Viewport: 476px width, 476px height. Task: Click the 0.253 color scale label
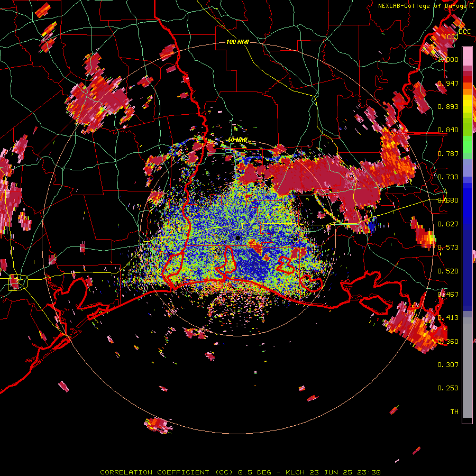click(x=448, y=388)
